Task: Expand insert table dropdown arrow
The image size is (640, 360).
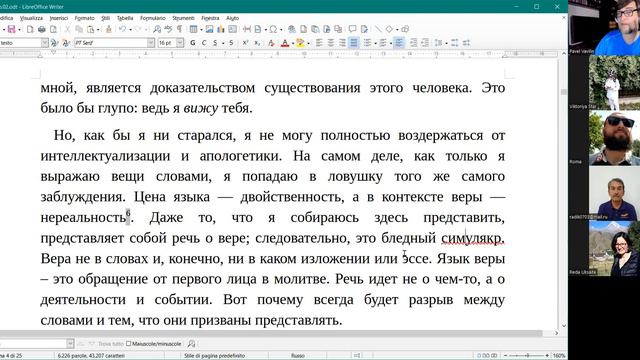Action: coord(201,30)
